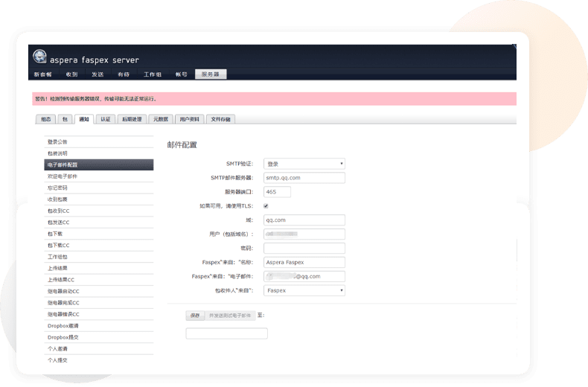Screen dimensions: 588x387
Task: Open 登录公告 in the sidebar
Action: (x=58, y=141)
